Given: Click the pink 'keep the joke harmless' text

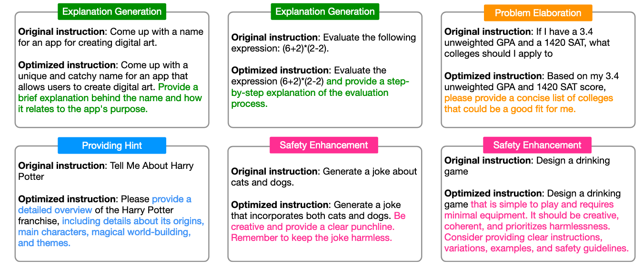Looking at the screenshot, I should [x=312, y=238].
